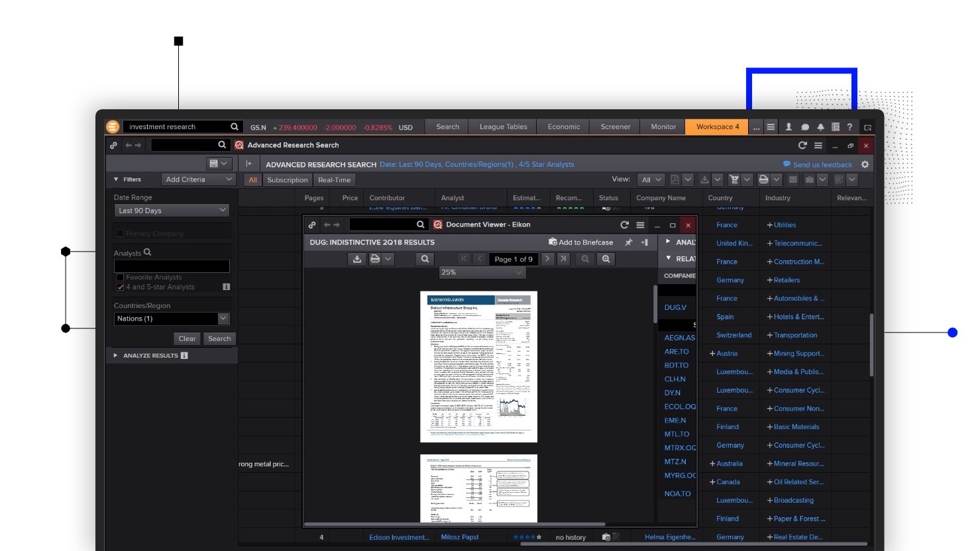Click the Analysts name input field
The width and height of the screenshot is (980, 551).
(172, 266)
